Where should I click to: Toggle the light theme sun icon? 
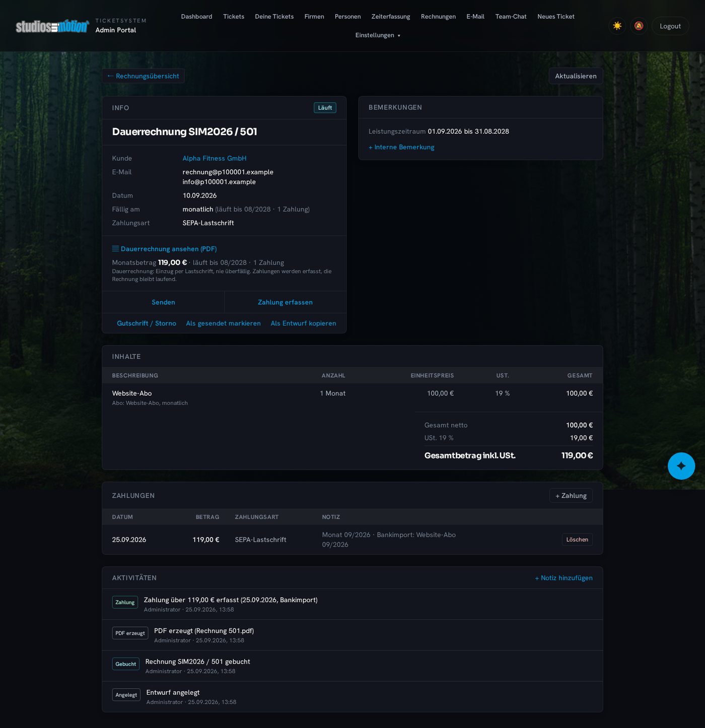pos(617,26)
